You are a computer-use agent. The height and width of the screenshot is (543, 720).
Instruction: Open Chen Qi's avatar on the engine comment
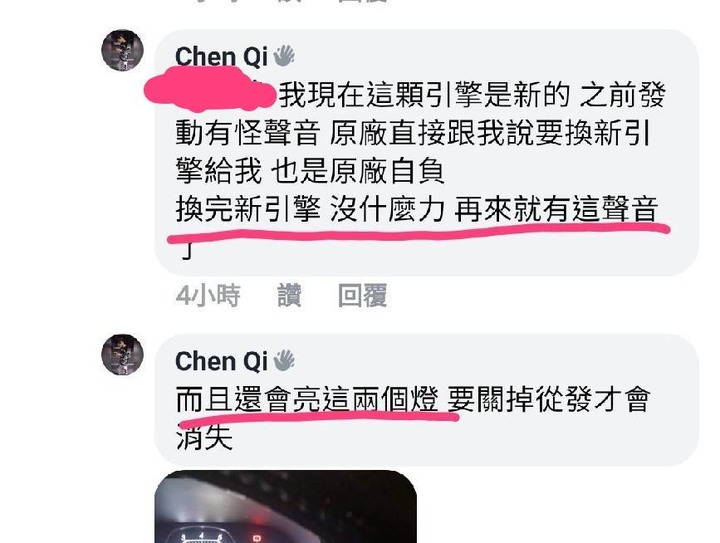(122, 50)
